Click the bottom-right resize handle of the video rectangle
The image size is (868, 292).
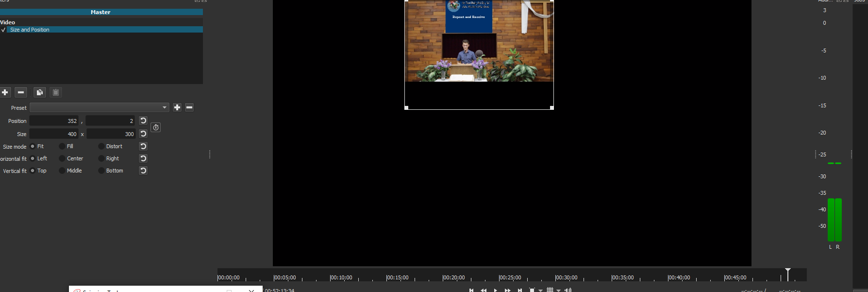552,108
